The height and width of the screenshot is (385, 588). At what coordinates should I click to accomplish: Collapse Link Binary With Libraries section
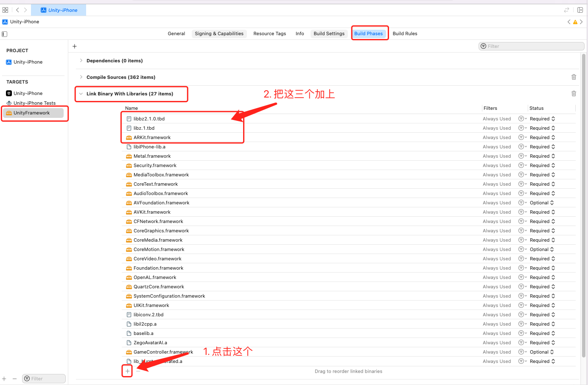click(x=81, y=94)
